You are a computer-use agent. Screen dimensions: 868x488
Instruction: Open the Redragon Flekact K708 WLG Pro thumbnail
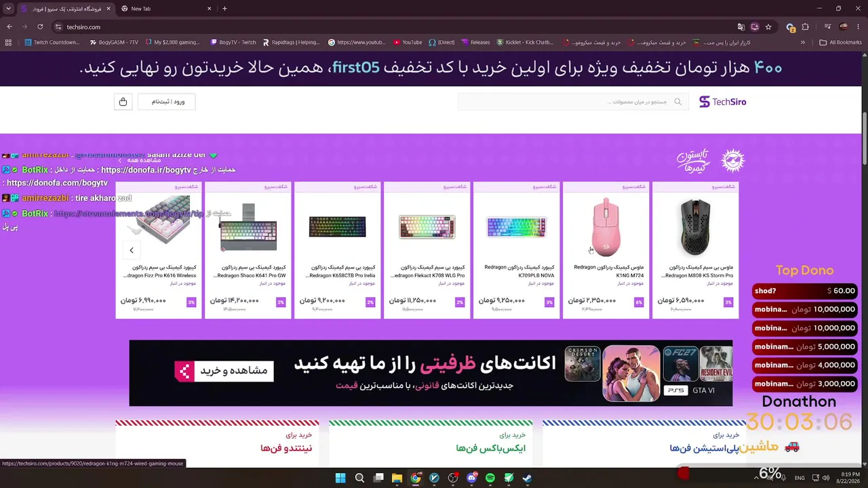coord(427,227)
